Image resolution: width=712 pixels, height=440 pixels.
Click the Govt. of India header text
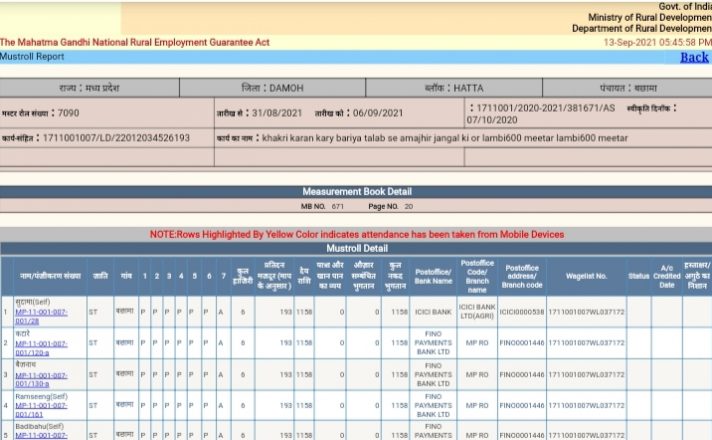pos(685,6)
